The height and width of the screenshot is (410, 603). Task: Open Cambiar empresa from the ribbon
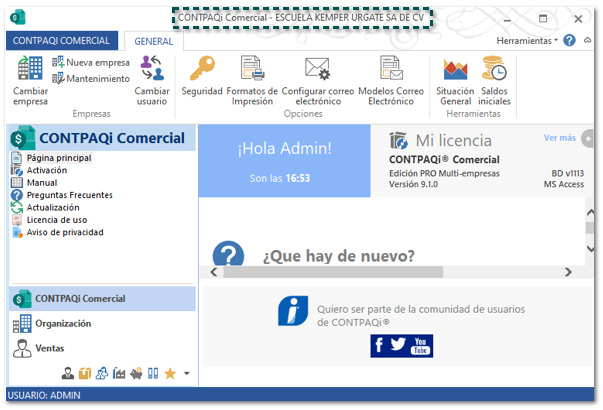30,80
